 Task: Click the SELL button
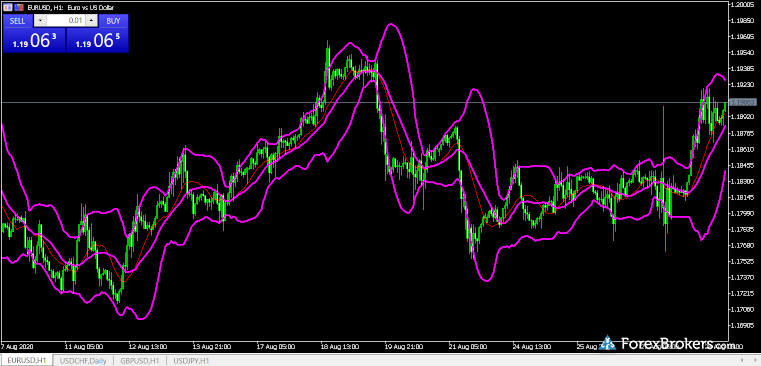point(17,21)
